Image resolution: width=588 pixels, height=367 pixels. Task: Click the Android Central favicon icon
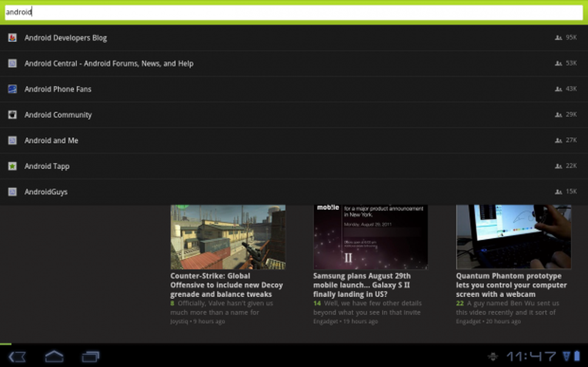[x=12, y=64]
